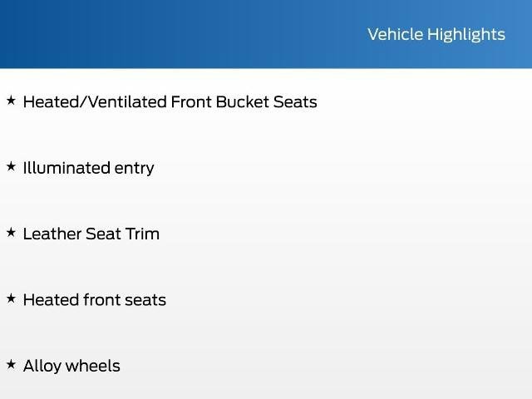Image resolution: width=532 pixels, height=399 pixels.
Task: Click the word Leather in the third highlight
Action: coord(52,234)
